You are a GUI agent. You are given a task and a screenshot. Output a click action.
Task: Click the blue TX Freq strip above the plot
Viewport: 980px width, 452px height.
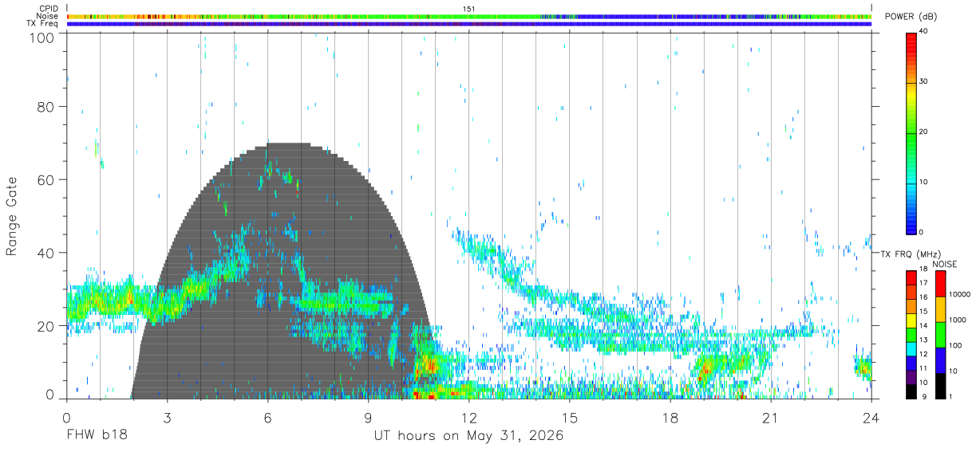point(468,24)
